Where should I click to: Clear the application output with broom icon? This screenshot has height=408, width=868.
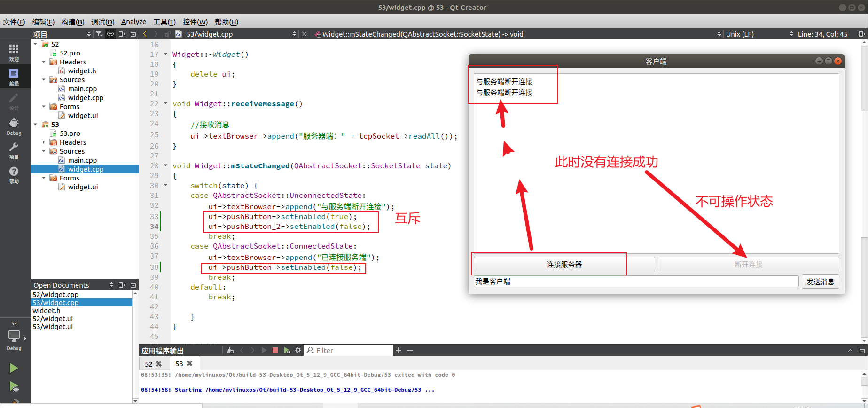tap(230, 350)
